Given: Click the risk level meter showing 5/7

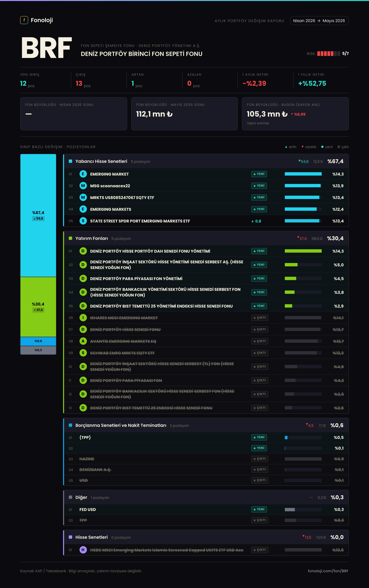Looking at the screenshot, I should (329, 54).
